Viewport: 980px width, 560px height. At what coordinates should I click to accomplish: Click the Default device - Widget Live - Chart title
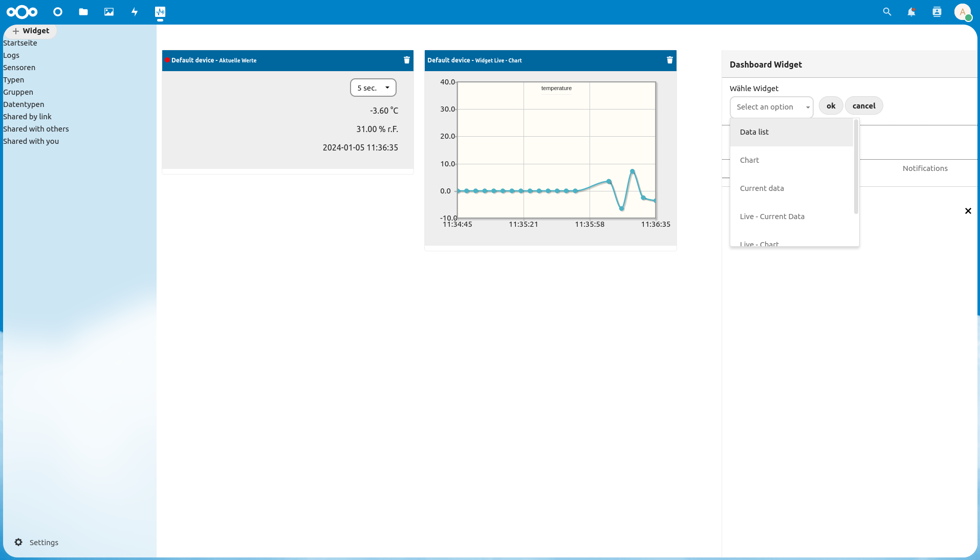pos(474,60)
